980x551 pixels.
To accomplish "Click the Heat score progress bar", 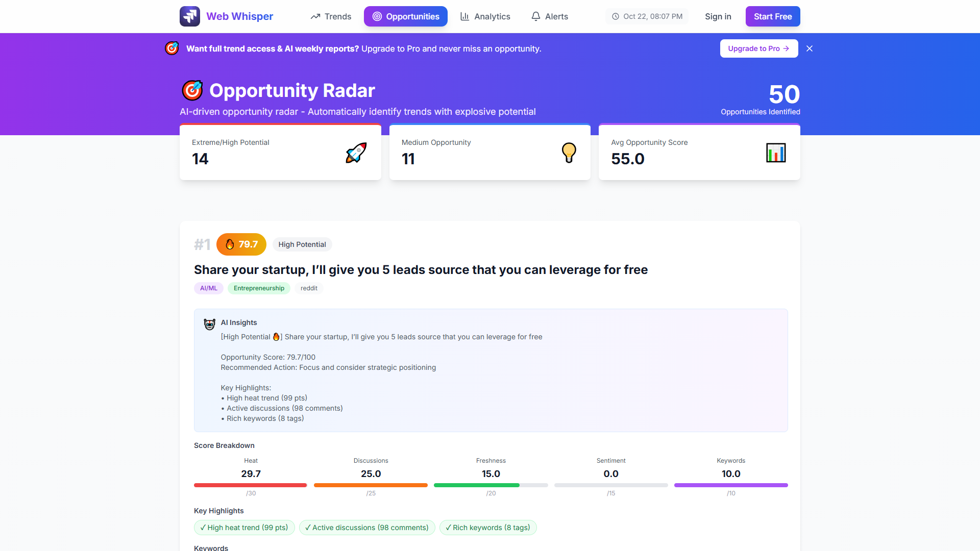I will [x=250, y=485].
